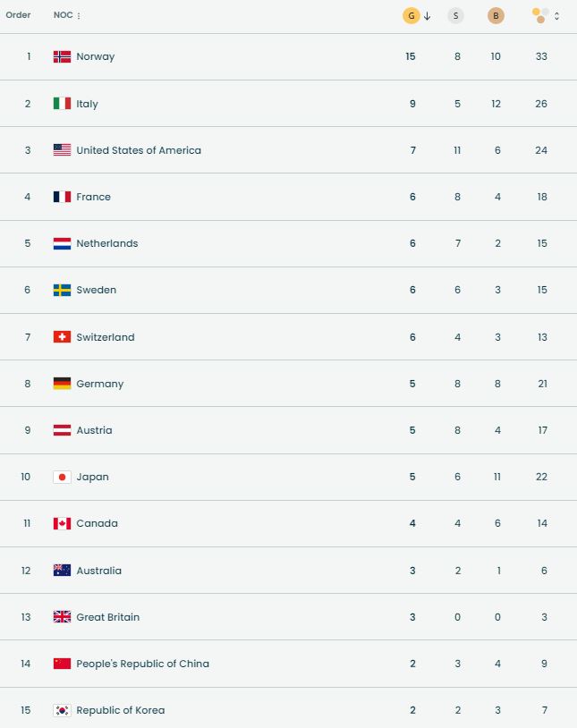Click the Japan flag icon
Screen dimensions: 577x728
point(62,477)
